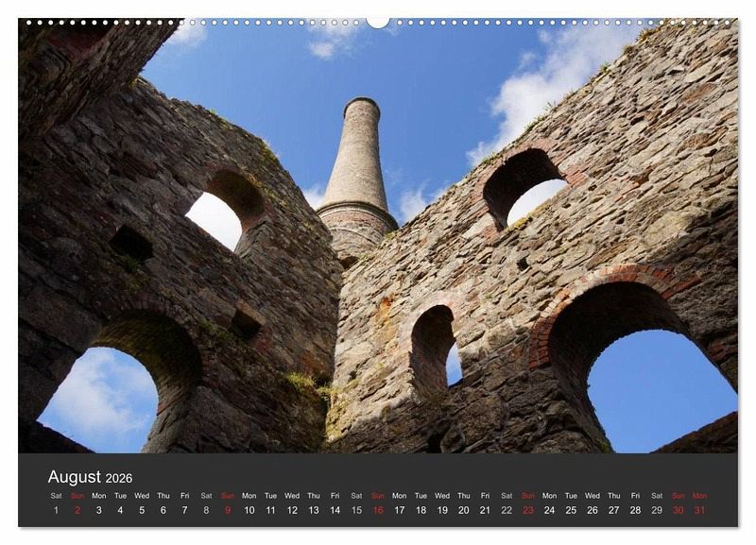This screenshot has height=545, width=756.
Task: Click Monday August 31 date
Action: click(699, 510)
